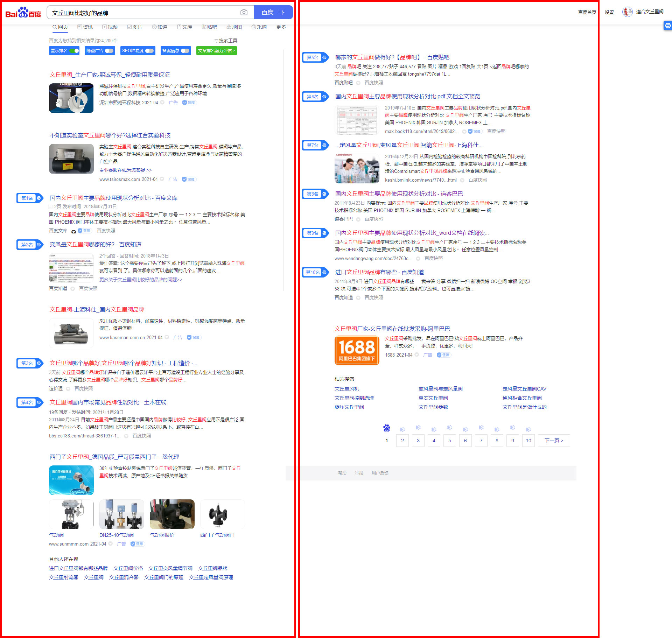Click rank icon beside 第9名 badge

click(x=324, y=233)
